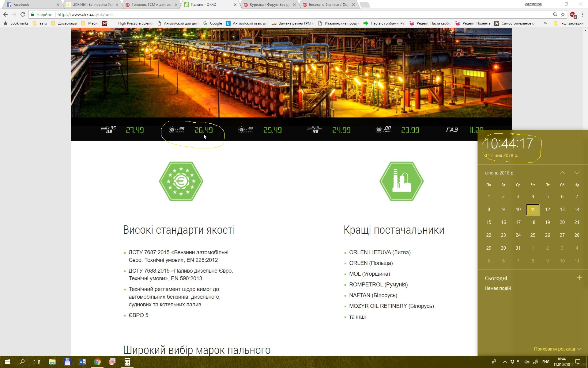
Task: Open the Action Center notification icon
Action: (x=578, y=362)
